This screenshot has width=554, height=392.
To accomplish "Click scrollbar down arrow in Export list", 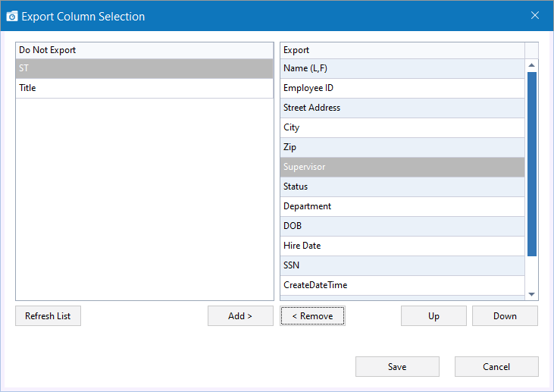I will (x=531, y=294).
